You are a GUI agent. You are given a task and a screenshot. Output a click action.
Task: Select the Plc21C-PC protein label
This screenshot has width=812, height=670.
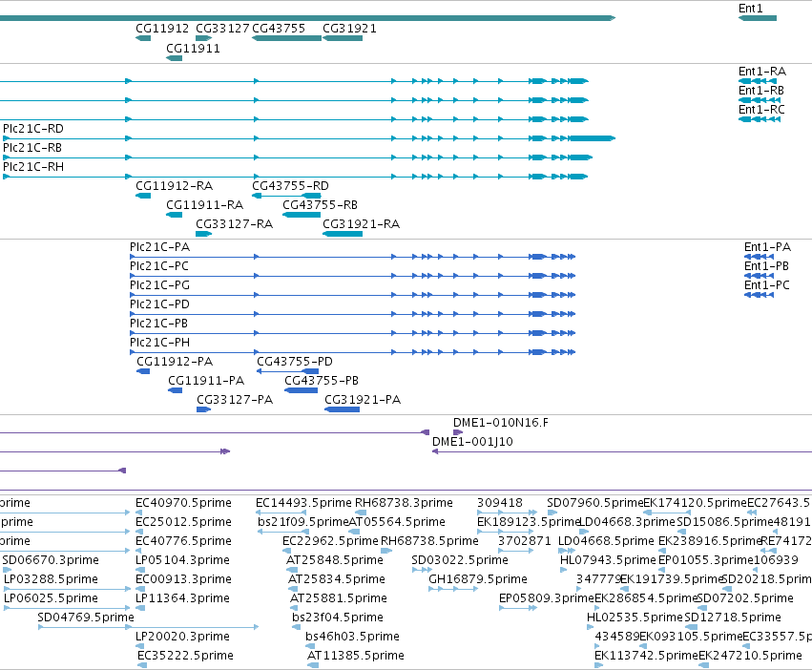pos(159,266)
